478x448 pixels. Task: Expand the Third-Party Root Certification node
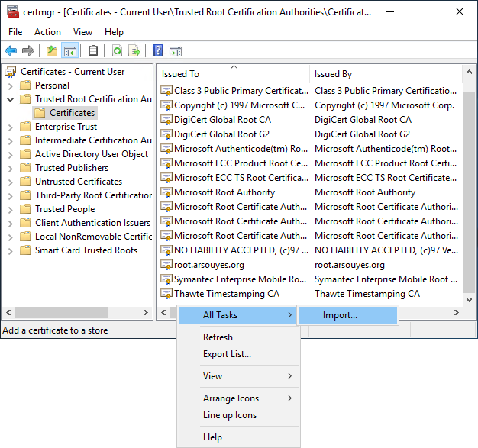pyautogui.click(x=11, y=196)
